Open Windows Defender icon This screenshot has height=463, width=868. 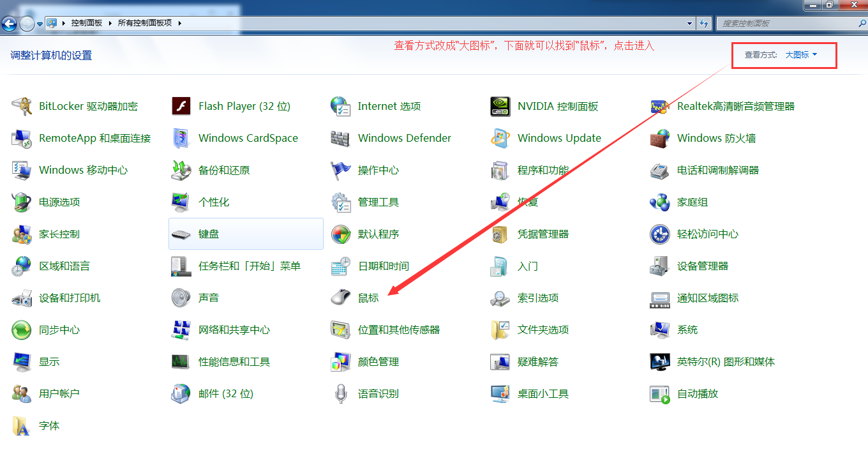(x=341, y=138)
